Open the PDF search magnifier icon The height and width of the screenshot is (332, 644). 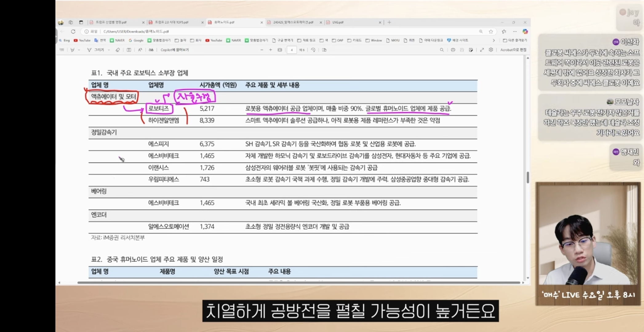pos(442,50)
